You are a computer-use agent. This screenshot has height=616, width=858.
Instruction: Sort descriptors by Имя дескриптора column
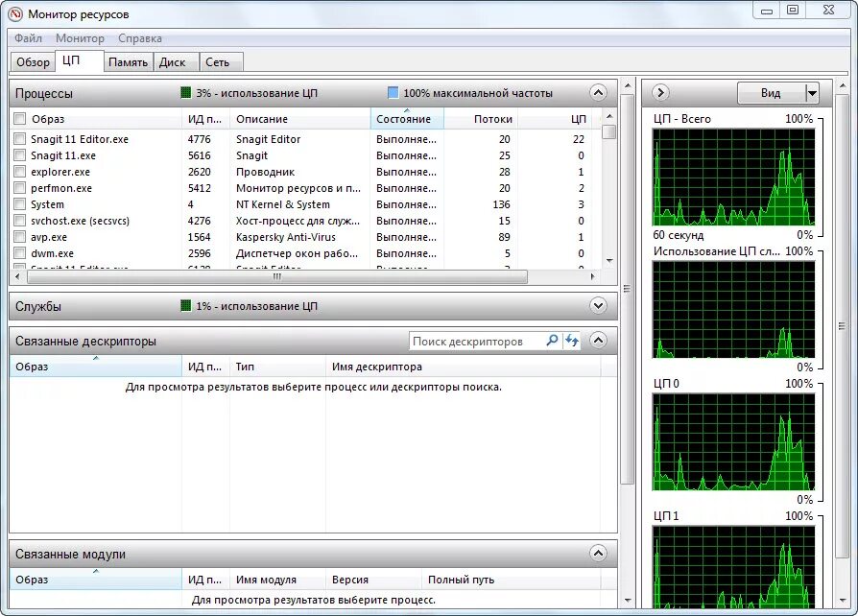click(x=463, y=367)
